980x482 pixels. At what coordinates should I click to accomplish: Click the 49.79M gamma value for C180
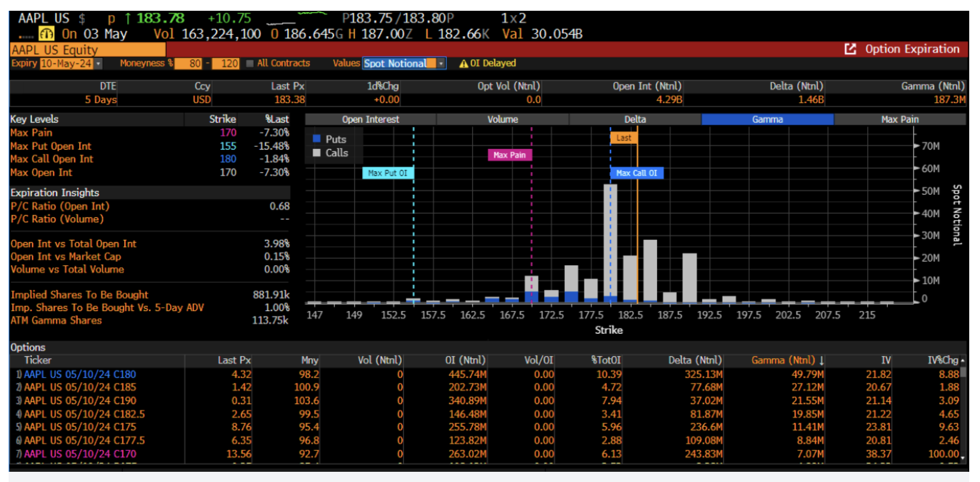tap(807, 374)
